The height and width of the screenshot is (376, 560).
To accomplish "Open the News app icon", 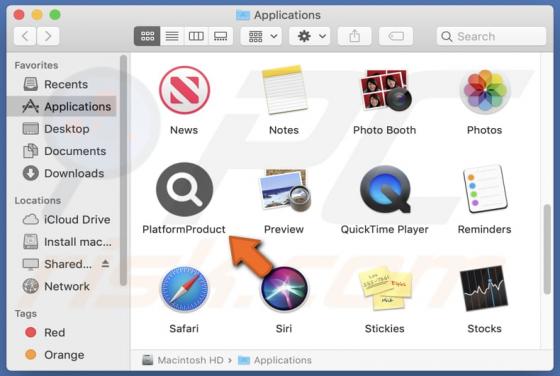I will (x=184, y=90).
